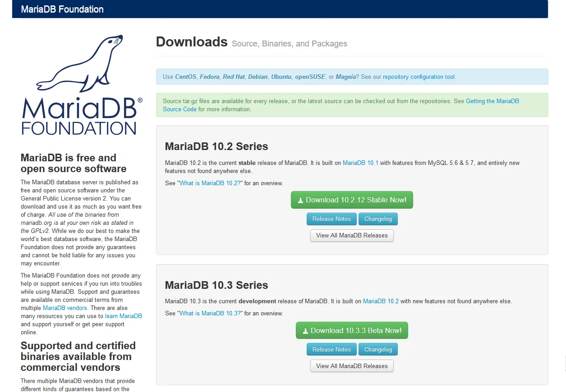Viewport: 566px width, 392px height.
Task: Click the MariaDB Foundation seal logo
Action: [x=82, y=86]
